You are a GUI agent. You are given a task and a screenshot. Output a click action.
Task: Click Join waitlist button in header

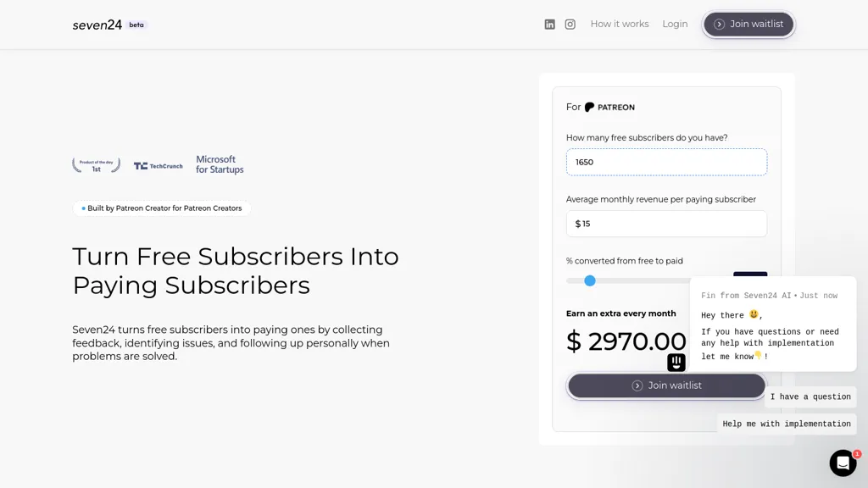coord(748,25)
